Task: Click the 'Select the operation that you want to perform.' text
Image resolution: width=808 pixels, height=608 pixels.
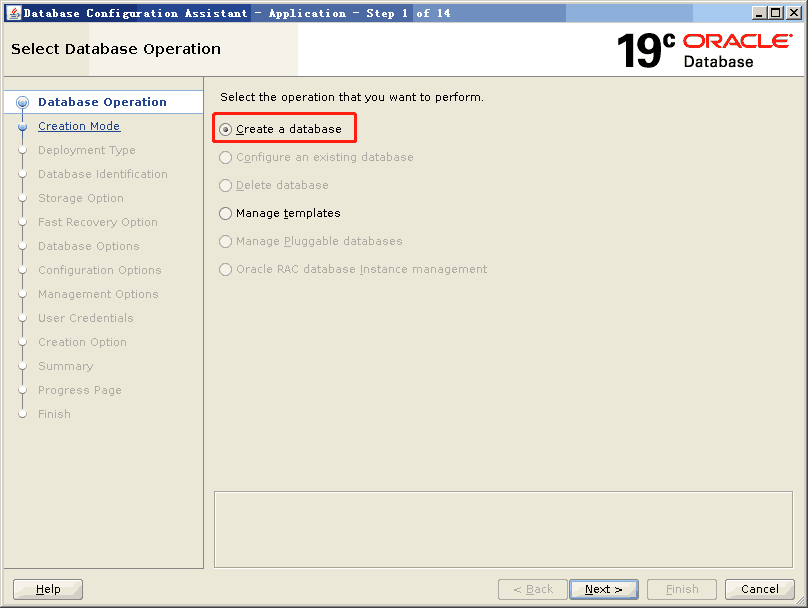Action: (352, 97)
